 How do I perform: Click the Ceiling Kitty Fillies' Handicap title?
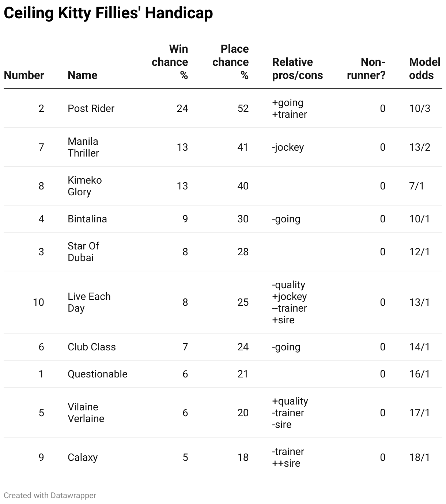pyautogui.click(x=108, y=13)
